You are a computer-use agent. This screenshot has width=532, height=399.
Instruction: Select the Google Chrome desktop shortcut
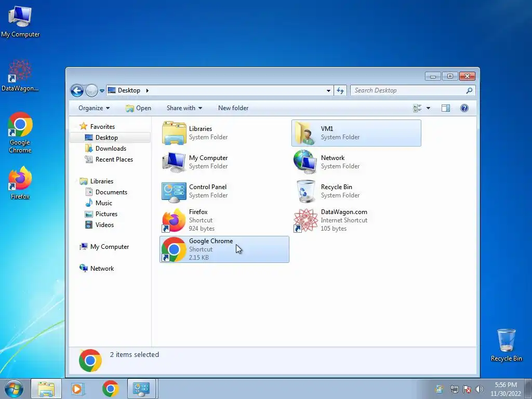coord(20,132)
